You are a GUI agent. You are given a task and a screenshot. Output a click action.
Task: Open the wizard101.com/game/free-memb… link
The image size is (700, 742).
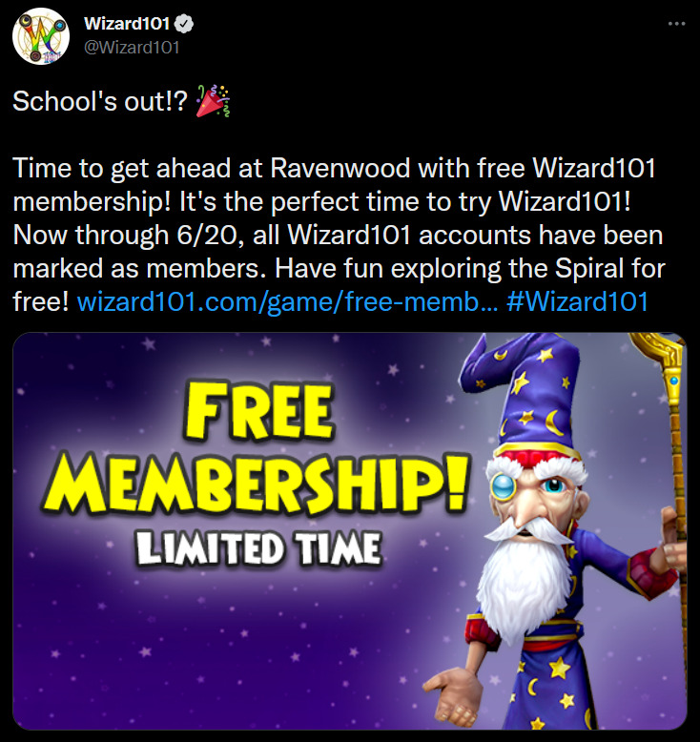pyautogui.click(x=287, y=301)
